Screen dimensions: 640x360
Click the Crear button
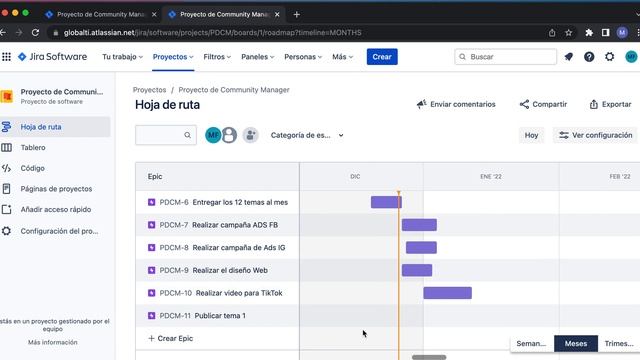click(382, 57)
